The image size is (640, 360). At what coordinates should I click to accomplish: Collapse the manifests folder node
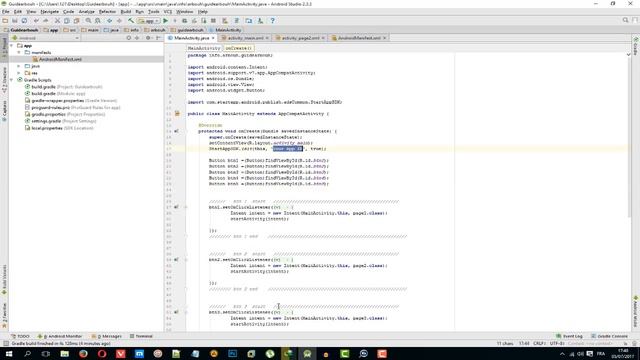pyautogui.click(x=19, y=53)
